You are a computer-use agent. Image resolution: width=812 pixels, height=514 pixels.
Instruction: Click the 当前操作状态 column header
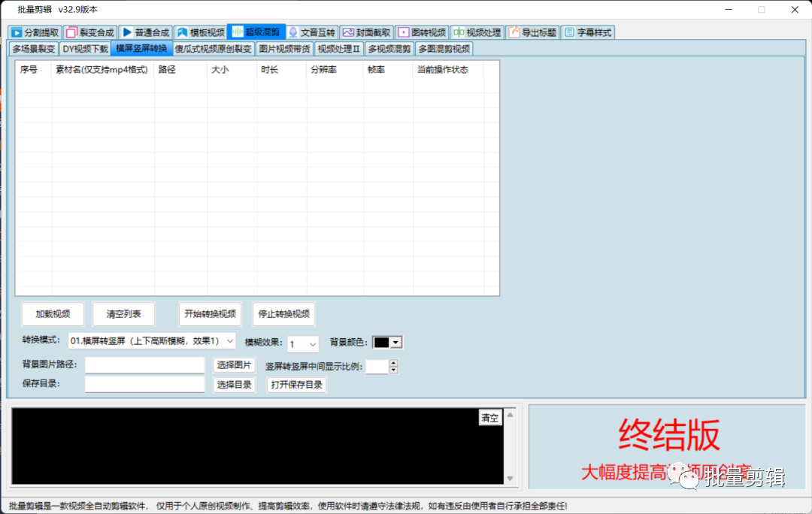[x=448, y=69]
